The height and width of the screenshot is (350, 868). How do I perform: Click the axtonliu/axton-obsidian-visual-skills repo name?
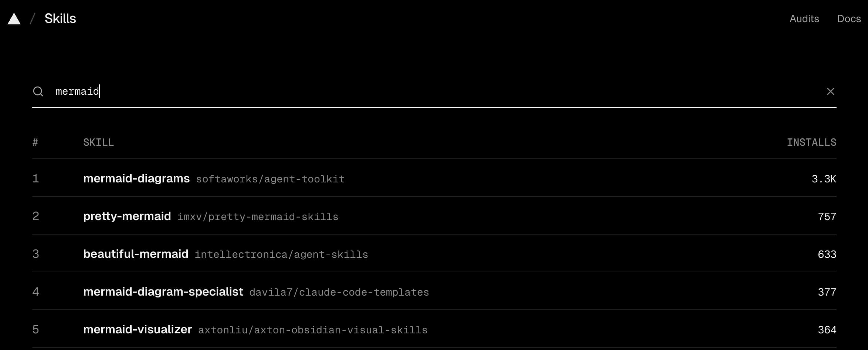[x=313, y=330]
